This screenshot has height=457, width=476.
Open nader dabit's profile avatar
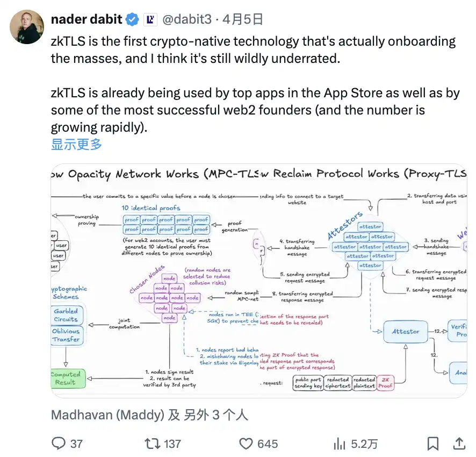click(27, 27)
